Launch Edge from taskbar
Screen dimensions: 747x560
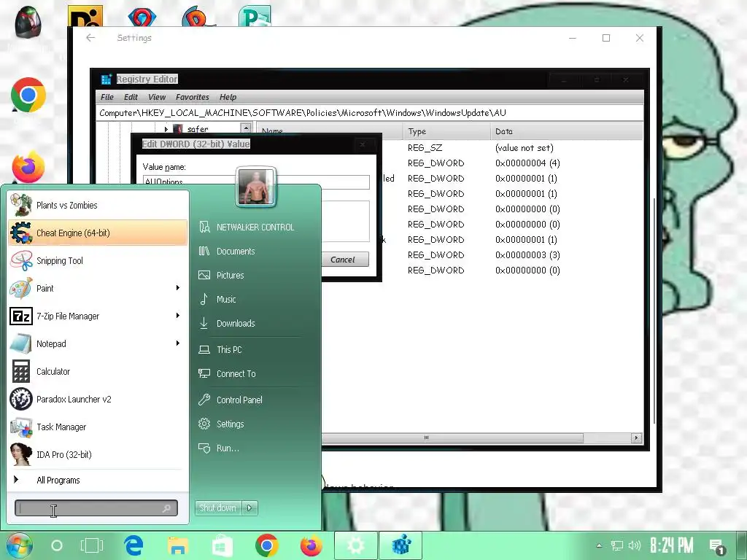coord(134,545)
